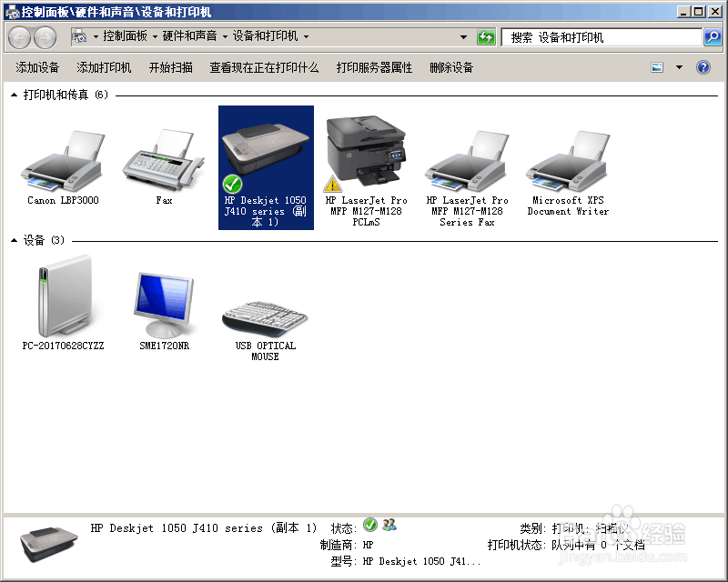
Task: Click the SME1720NR label text
Action: [165, 346]
